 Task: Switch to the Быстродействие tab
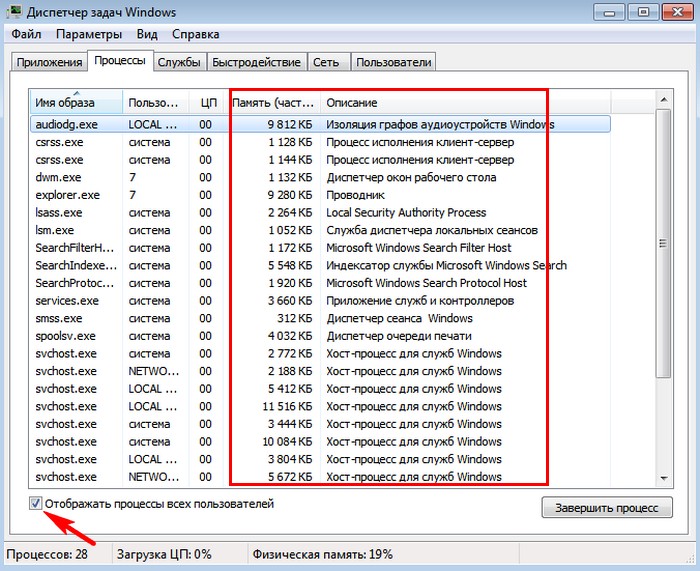[x=257, y=62]
